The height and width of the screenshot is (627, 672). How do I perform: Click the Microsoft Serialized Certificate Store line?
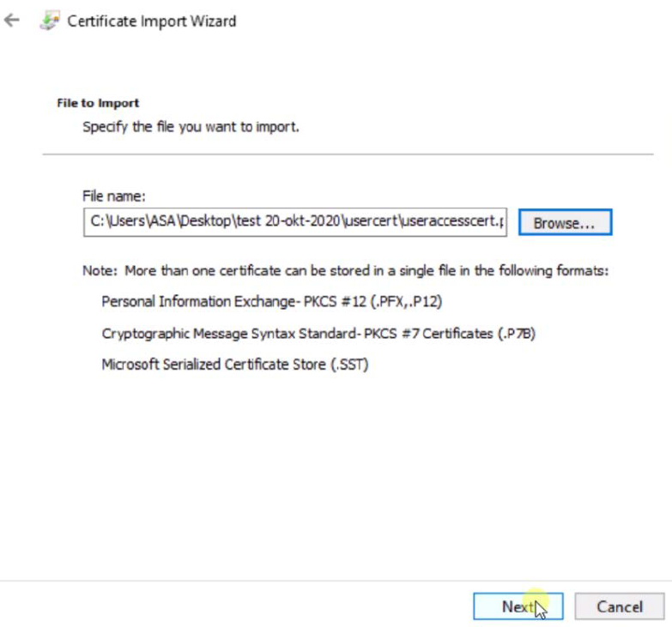click(x=234, y=365)
